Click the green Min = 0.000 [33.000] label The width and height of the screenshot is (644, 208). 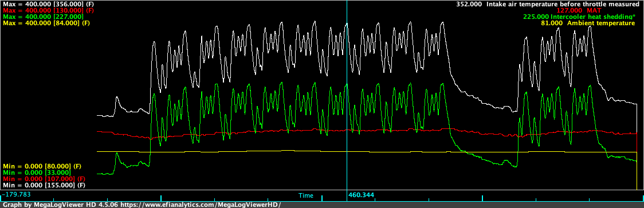[37, 172]
